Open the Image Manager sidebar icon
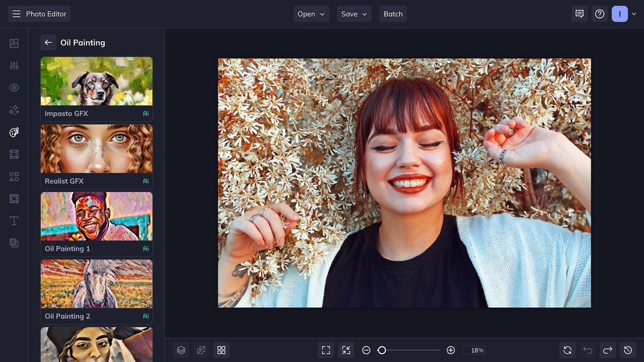Image resolution: width=644 pixels, height=362 pixels. pos(14,43)
